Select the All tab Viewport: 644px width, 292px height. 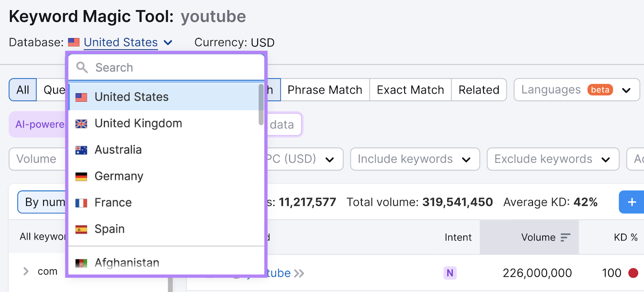[x=23, y=90]
